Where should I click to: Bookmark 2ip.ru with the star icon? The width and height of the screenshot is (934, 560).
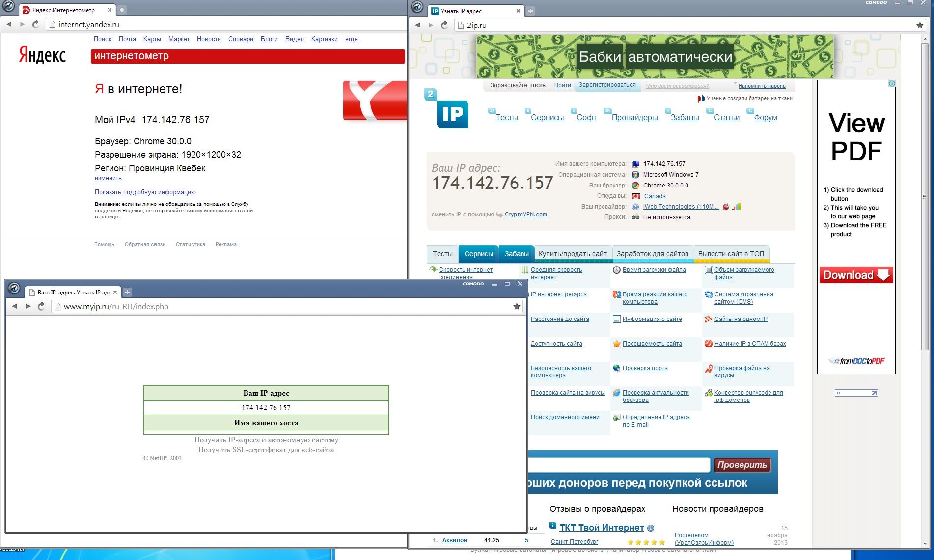click(920, 25)
